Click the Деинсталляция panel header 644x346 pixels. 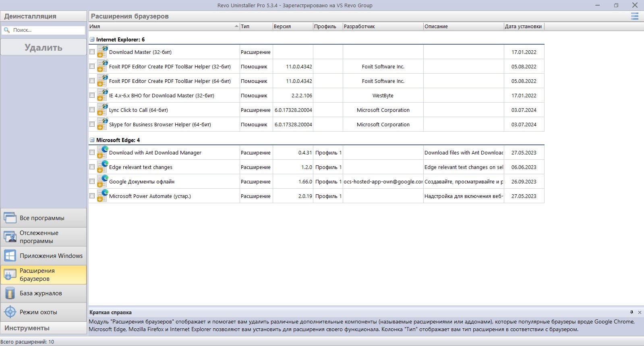click(43, 16)
